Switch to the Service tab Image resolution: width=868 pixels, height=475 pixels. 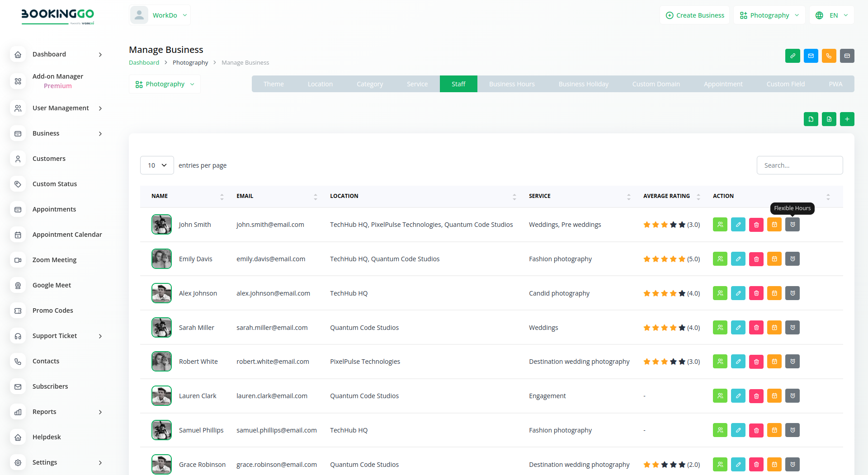(x=417, y=84)
